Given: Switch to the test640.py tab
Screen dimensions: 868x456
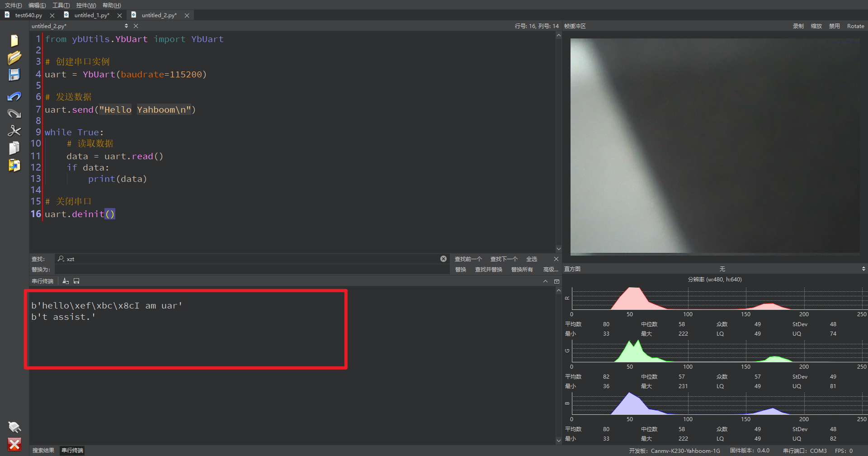Looking at the screenshot, I should coord(28,15).
